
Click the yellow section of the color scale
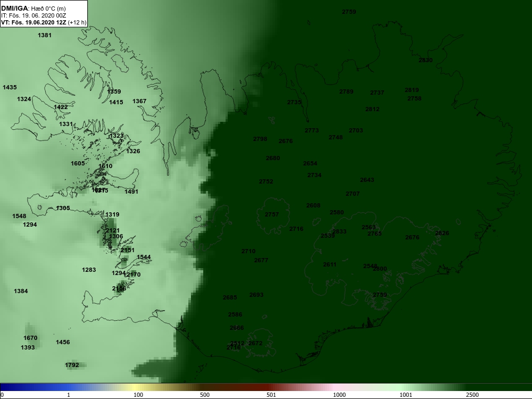click(134, 387)
